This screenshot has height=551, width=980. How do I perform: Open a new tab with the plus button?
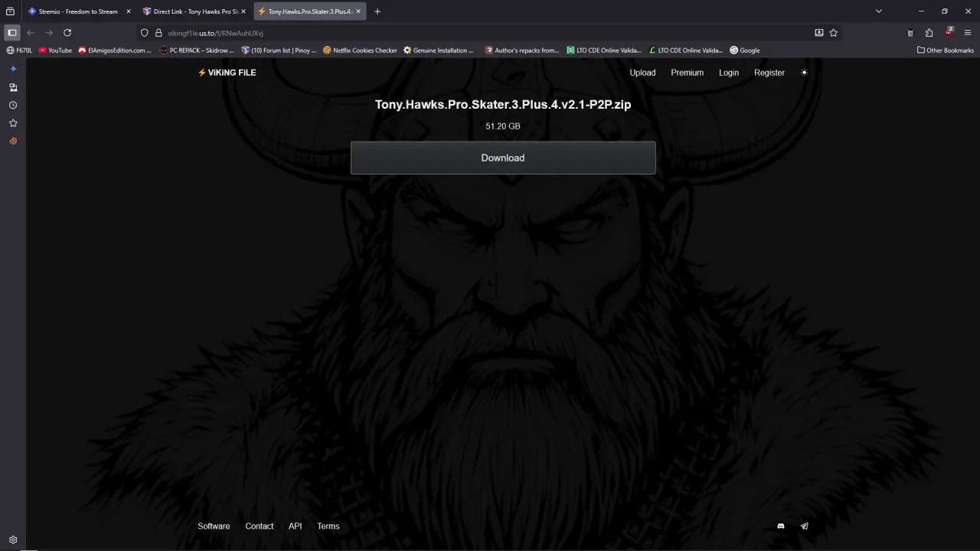pos(377,11)
